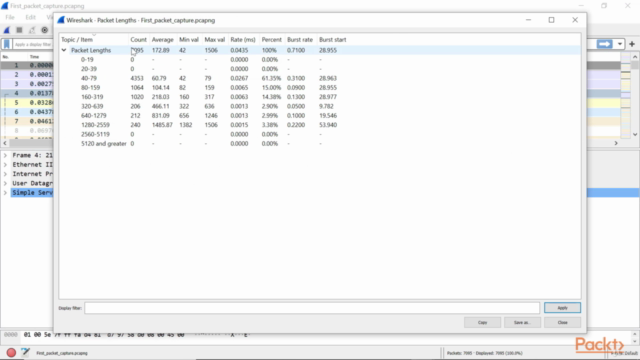Expand the Simple Service details row
The image size is (640, 360).
pos(5,193)
